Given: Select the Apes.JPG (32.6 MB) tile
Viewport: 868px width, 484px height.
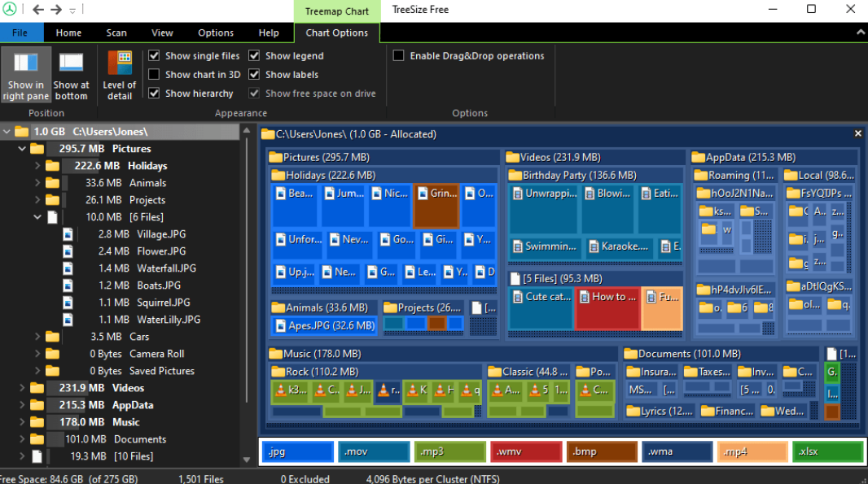Looking at the screenshot, I should coord(324,326).
